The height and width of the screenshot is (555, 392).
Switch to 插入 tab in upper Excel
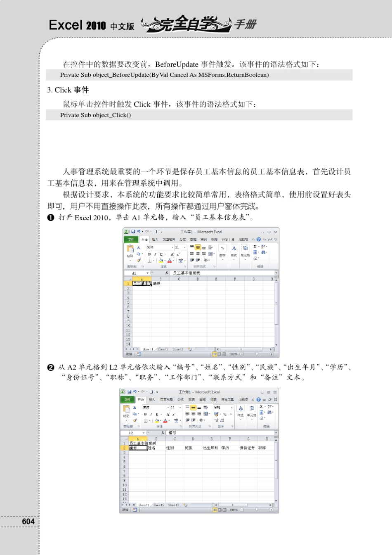tap(155, 240)
